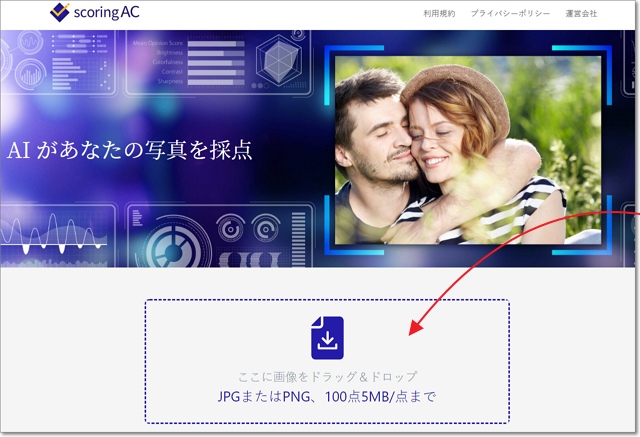
Task: Click the Mean Opinion Score bar
Action: click(215, 44)
